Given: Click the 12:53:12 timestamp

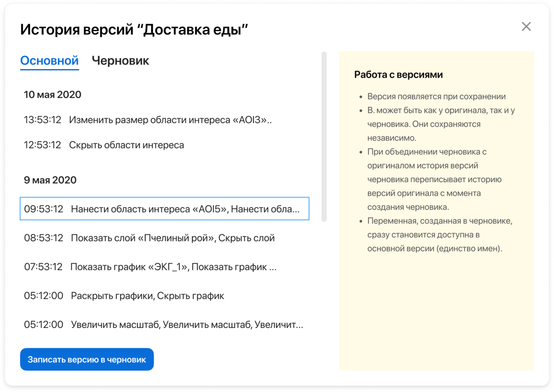Looking at the screenshot, I should 42,145.
